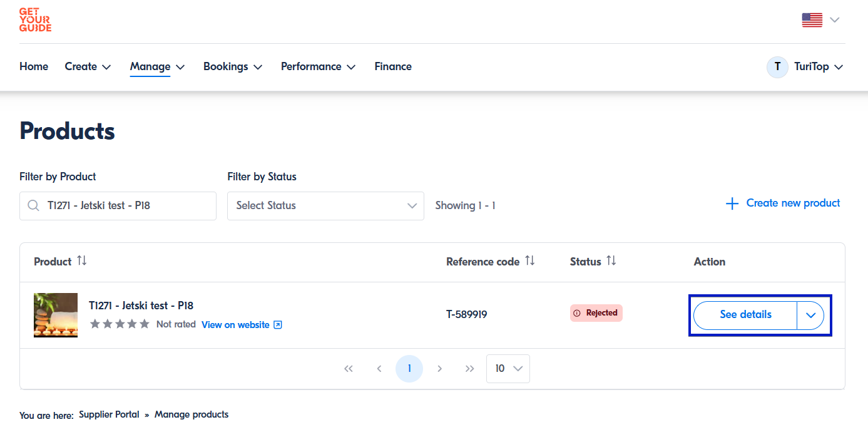Open the Select Status dropdown
The height and width of the screenshot is (432, 868).
(x=325, y=205)
